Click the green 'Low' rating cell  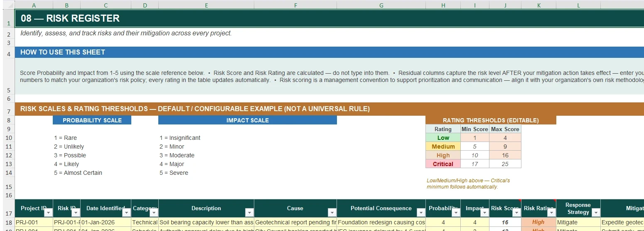443,138
